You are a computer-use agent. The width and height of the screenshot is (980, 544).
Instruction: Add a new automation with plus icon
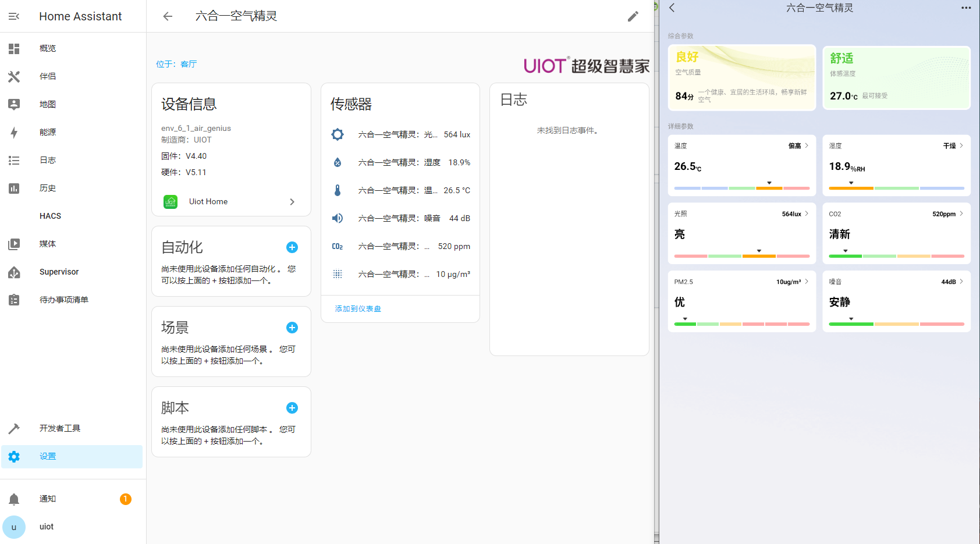292,247
